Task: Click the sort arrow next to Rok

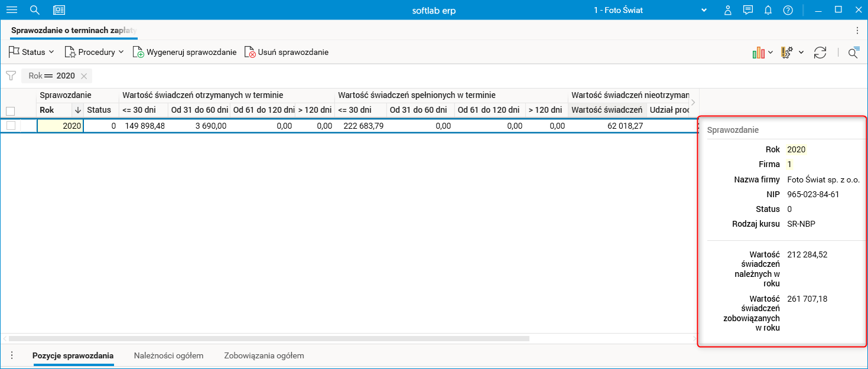Action: 77,110
